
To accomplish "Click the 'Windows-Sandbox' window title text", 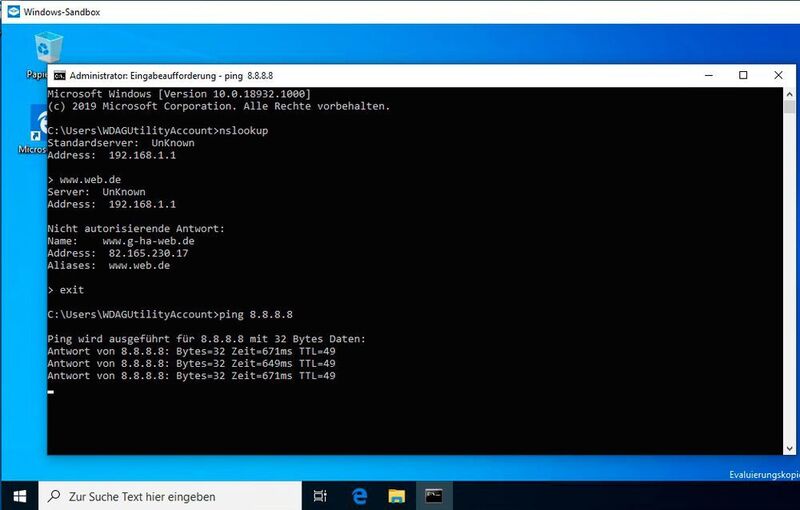I will 62,12.
